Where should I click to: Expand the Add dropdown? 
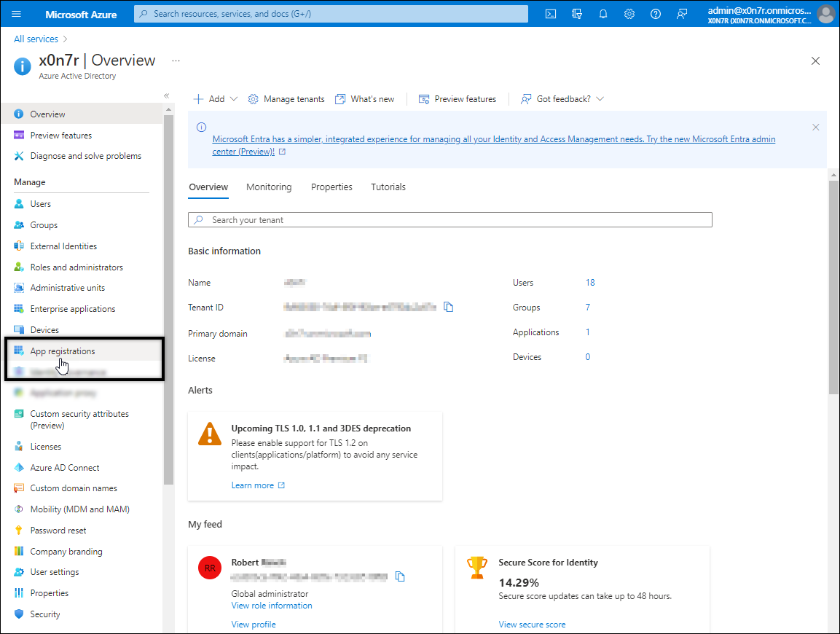point(216,99)
